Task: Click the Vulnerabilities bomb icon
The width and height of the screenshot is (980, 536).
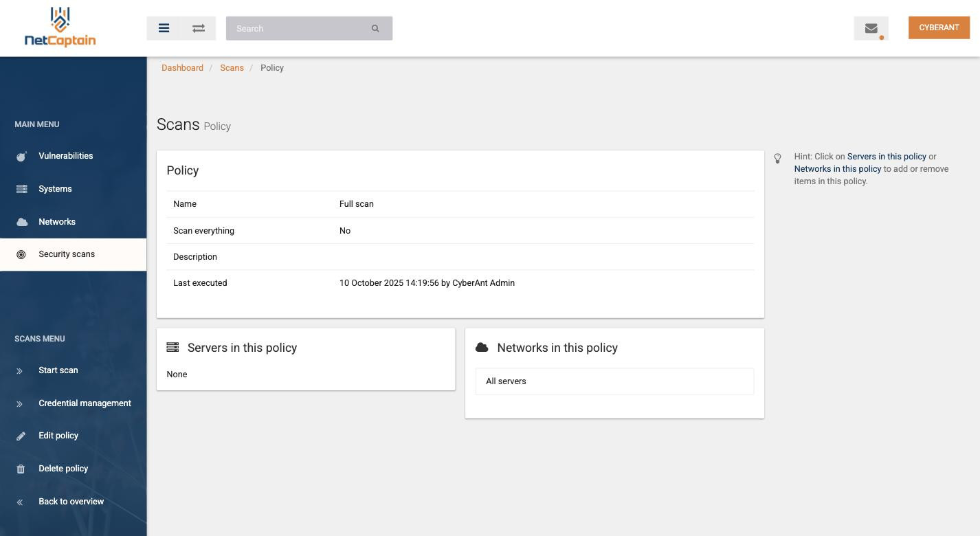Action: (x=21, y=157)
